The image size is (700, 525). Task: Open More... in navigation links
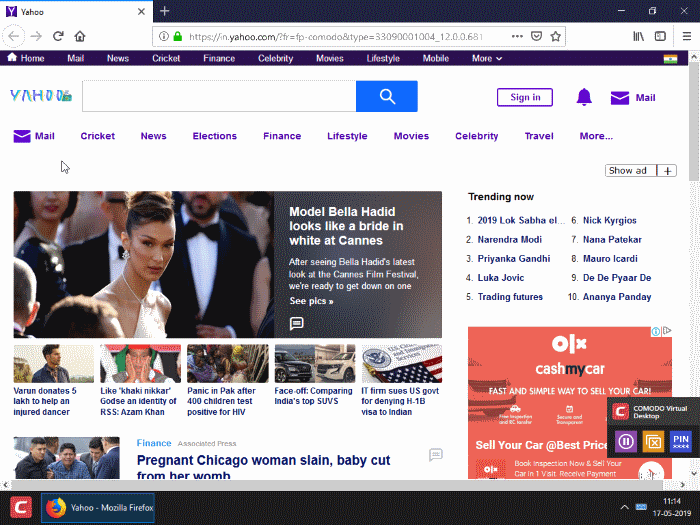[596, 136]
